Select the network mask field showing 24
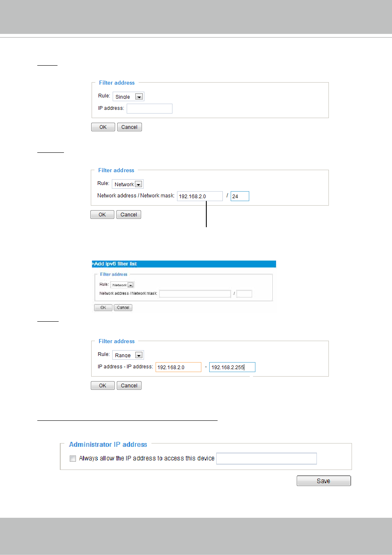 point(240,196)
